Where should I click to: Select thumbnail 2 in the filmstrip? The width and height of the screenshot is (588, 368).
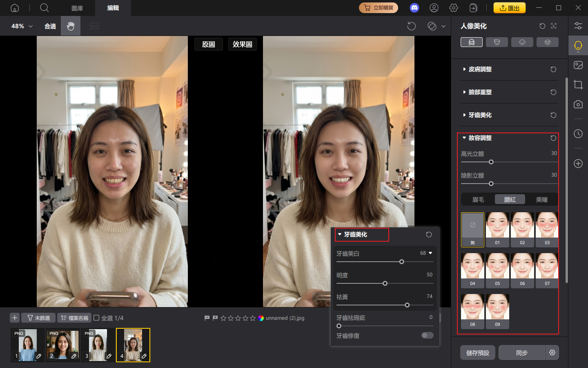pyautogui.click(x=63, y=345)
